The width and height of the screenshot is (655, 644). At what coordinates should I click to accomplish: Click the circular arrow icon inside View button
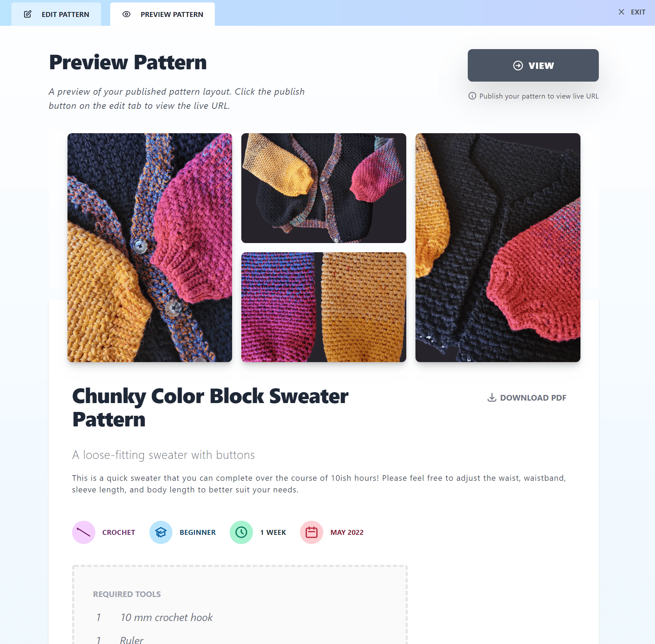517,65
